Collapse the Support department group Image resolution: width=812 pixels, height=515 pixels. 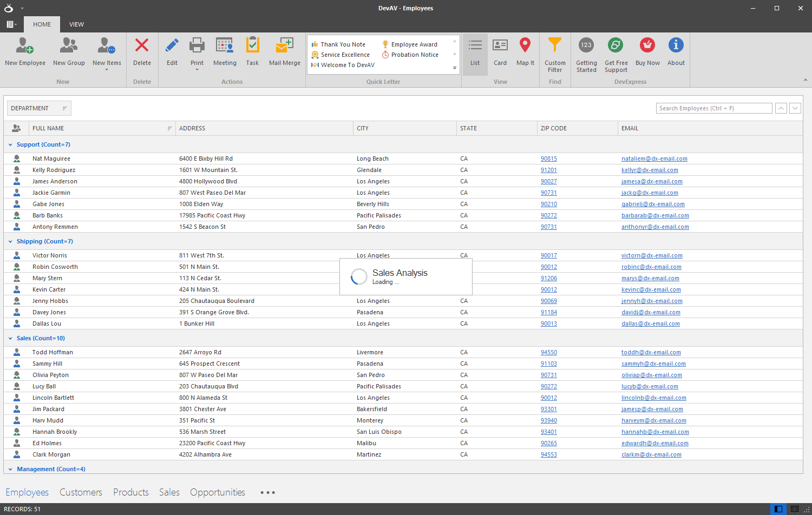[x=10, y=144]
